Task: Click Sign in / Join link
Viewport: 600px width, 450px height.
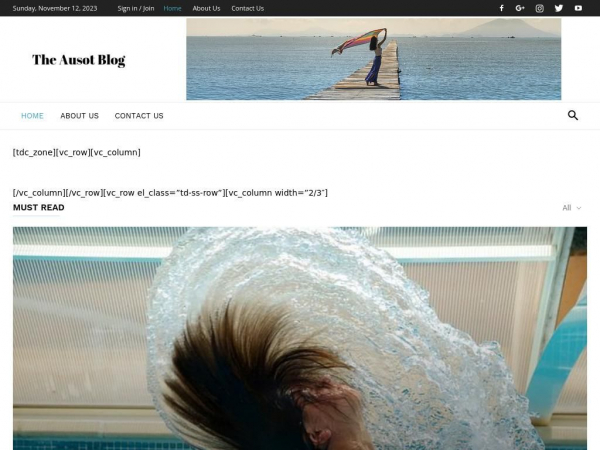Action: 136,8
